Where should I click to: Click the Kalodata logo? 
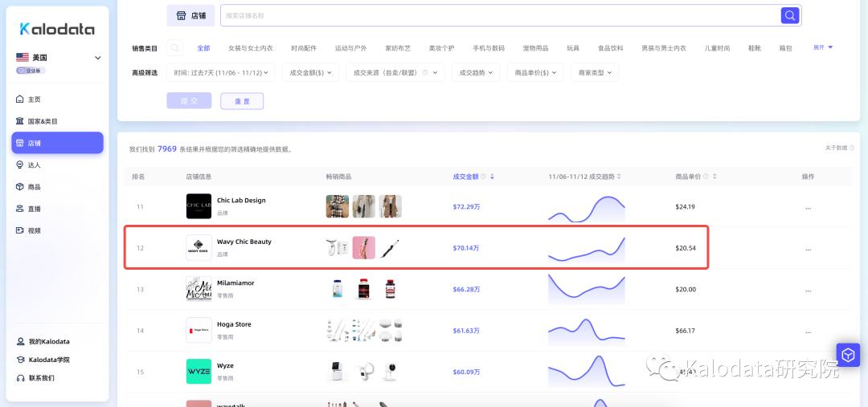57,30
